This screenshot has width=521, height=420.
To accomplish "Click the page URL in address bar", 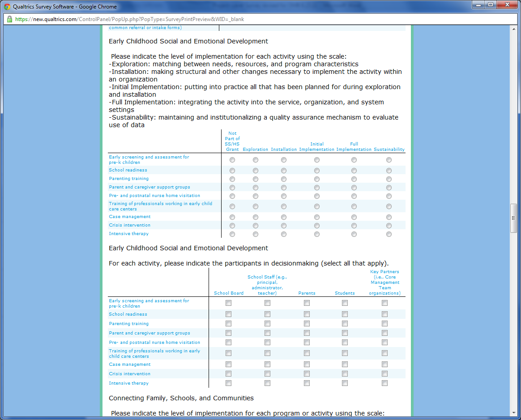I will click(130, 19).
